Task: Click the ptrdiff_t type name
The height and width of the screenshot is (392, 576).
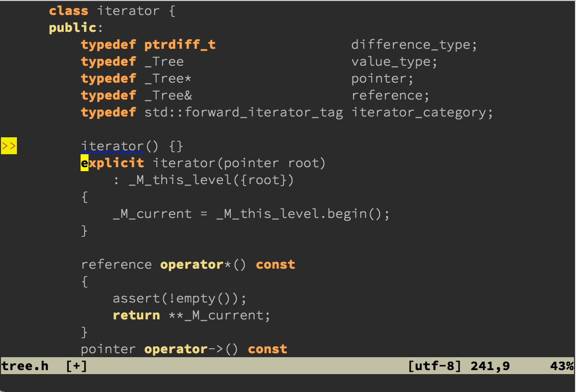Action: tap(180, 45)
